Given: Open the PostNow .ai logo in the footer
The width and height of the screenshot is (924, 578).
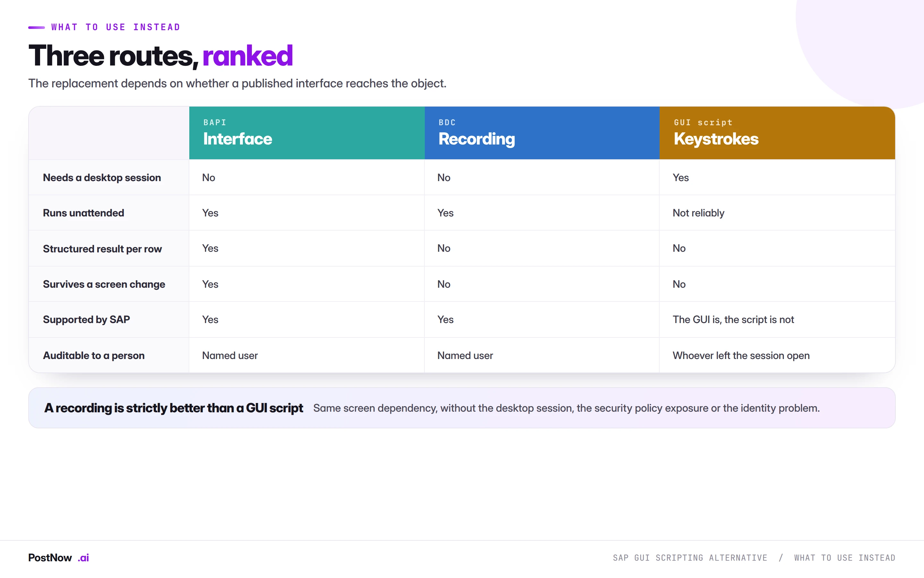Looking at the screenshot, I should click(58, 558).
